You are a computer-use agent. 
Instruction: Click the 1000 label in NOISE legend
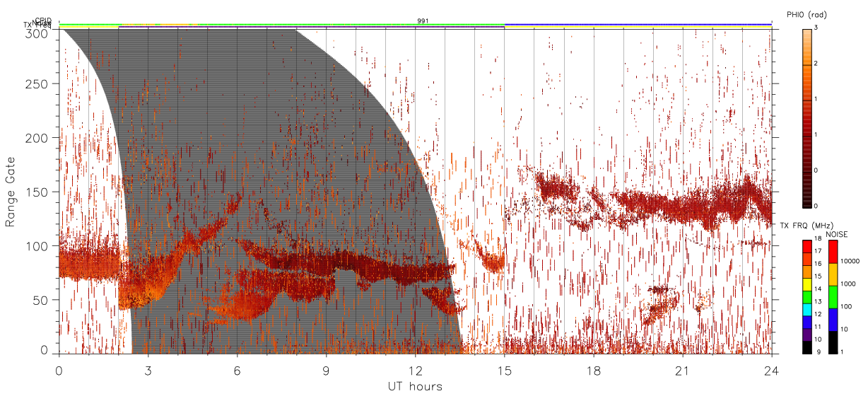point(848,284)
